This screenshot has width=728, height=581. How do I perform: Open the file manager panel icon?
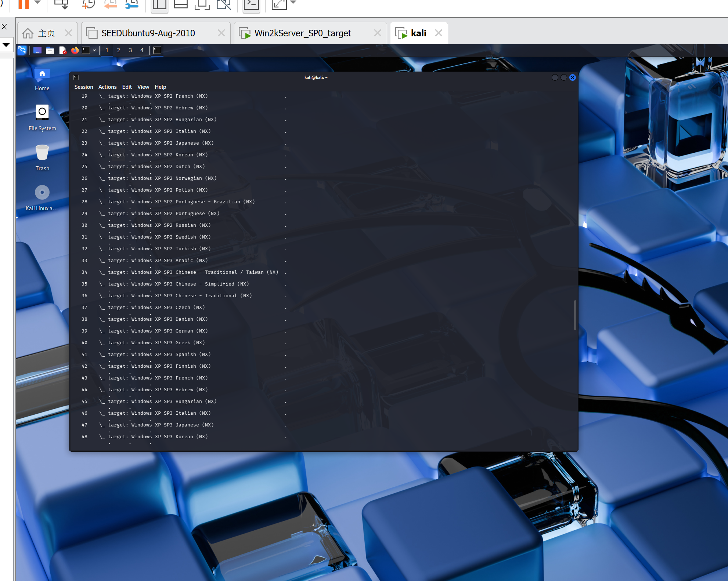(x=50, y=50)
